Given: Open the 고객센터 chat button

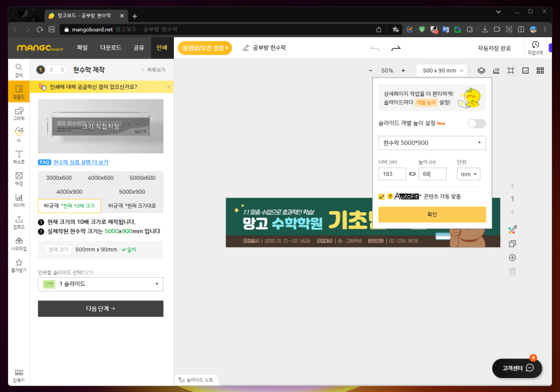Looking at the screenshot, I should pyautogui.click(x=517, y=368).
